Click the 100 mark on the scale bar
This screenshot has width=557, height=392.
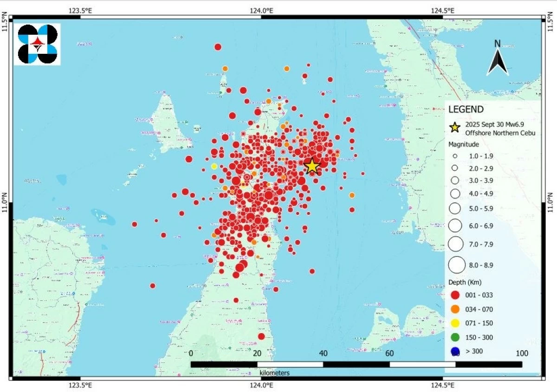[522, 353]
